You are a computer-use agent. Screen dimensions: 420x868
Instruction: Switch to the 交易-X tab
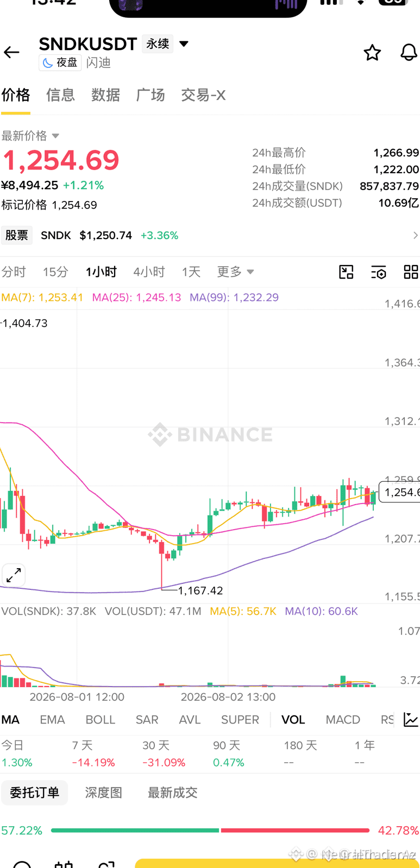click(x=203, y=95)
